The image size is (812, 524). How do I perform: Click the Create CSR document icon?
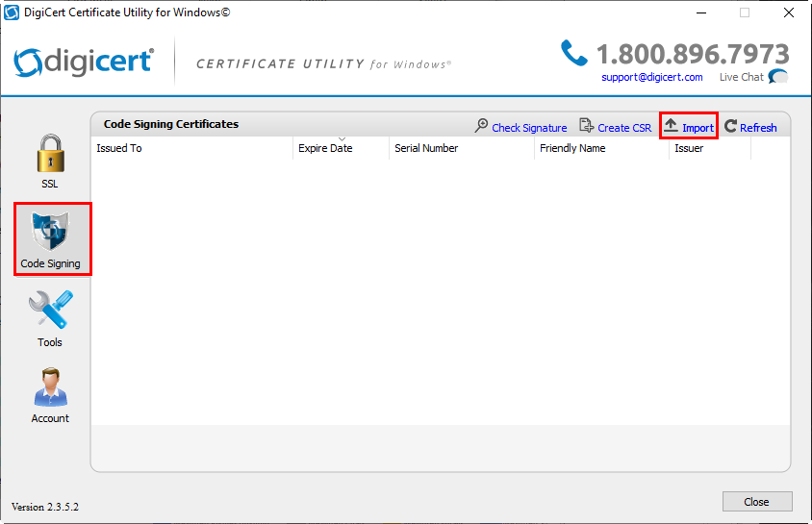coord(587,127)
